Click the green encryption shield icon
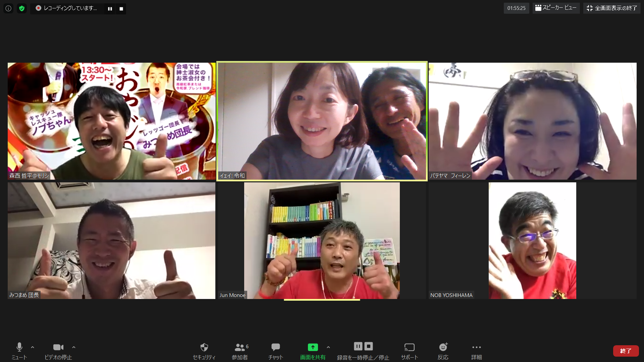 pyautogui.click(x=22, y=8)
